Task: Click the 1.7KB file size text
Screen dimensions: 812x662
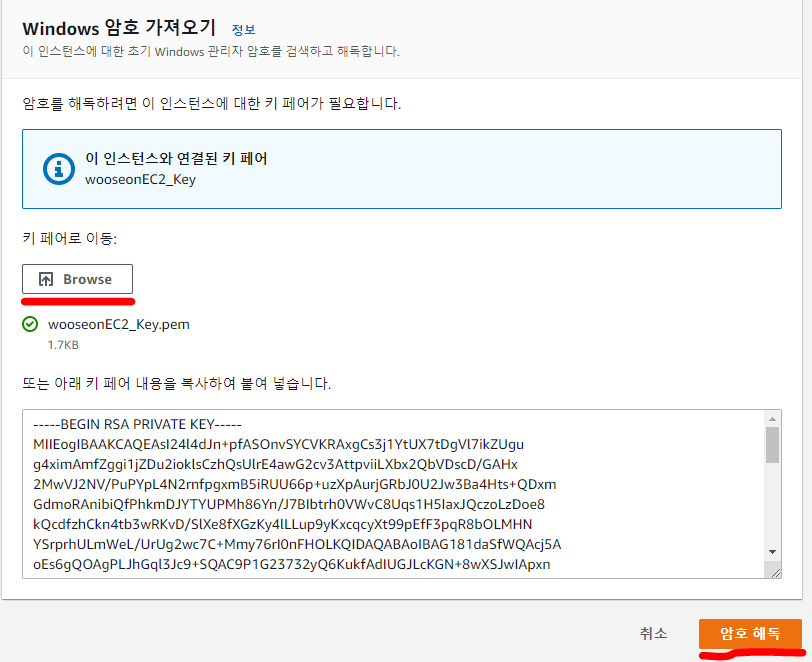Action: point(63,345)
